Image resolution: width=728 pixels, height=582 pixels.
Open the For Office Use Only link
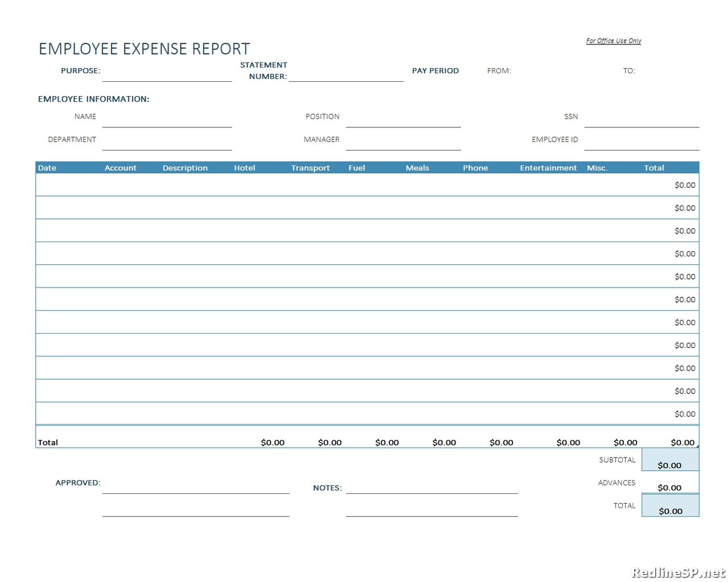613,40
